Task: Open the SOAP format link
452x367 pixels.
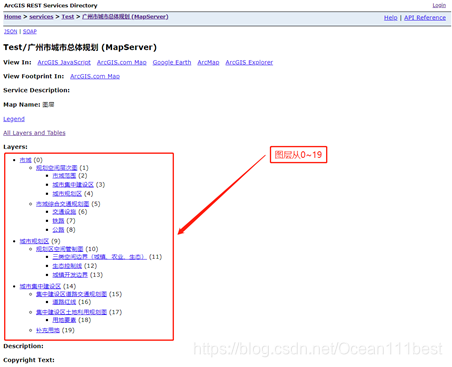Action: 30,31
